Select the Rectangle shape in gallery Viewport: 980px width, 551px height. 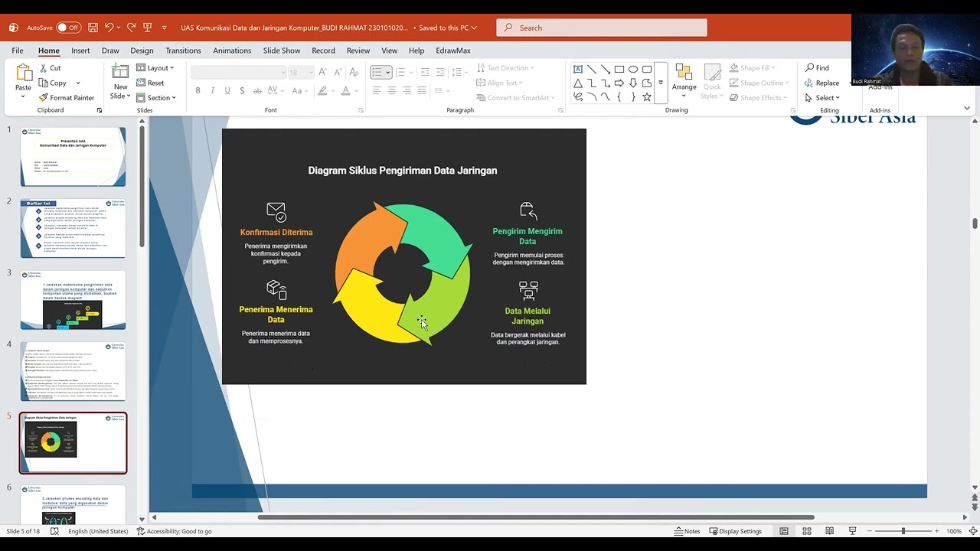(x=619, y=69)
